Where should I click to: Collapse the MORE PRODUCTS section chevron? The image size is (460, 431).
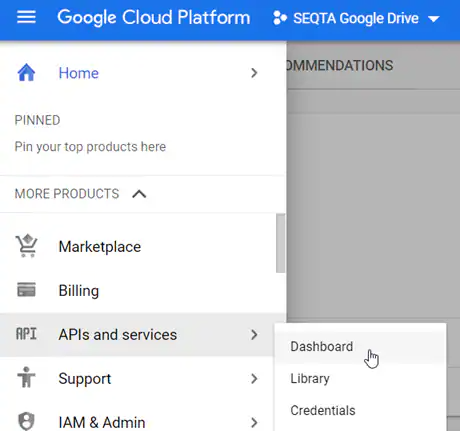click(x=139, y=194)
